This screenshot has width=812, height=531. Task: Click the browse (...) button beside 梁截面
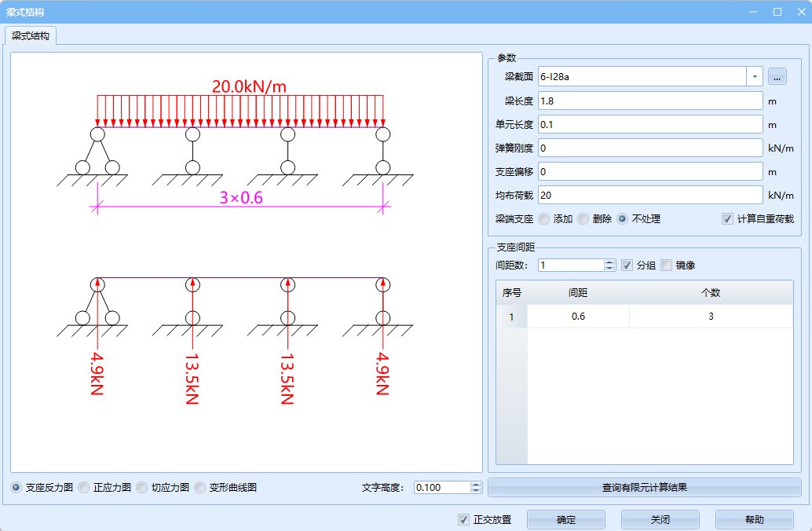pyautogui.click(x=777, y=76)
